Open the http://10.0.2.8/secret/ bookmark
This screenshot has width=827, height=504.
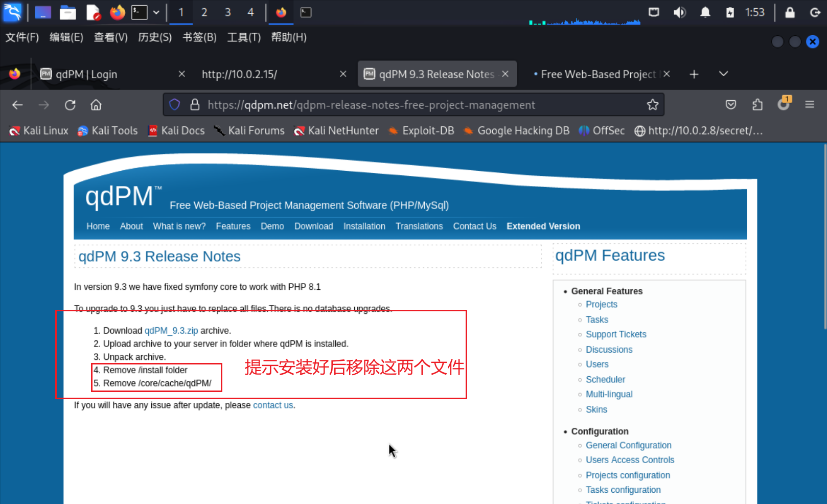coord(699,131)
